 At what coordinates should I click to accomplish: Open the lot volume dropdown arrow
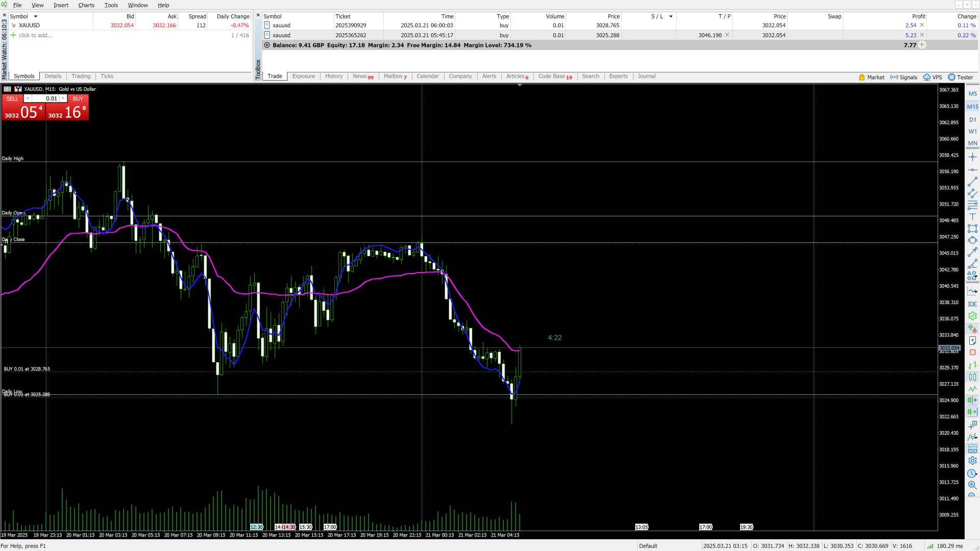[28, 98]
